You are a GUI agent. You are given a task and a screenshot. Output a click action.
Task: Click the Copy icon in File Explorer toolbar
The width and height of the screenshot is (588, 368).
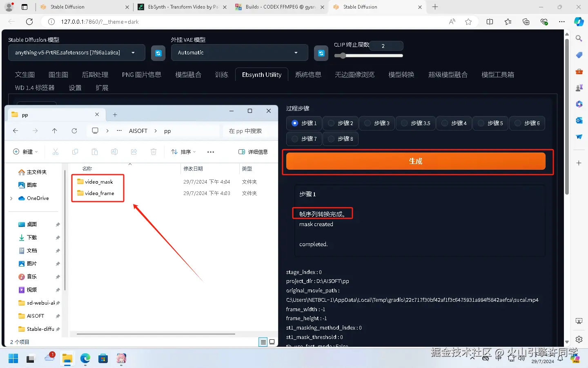click(75, 152)
